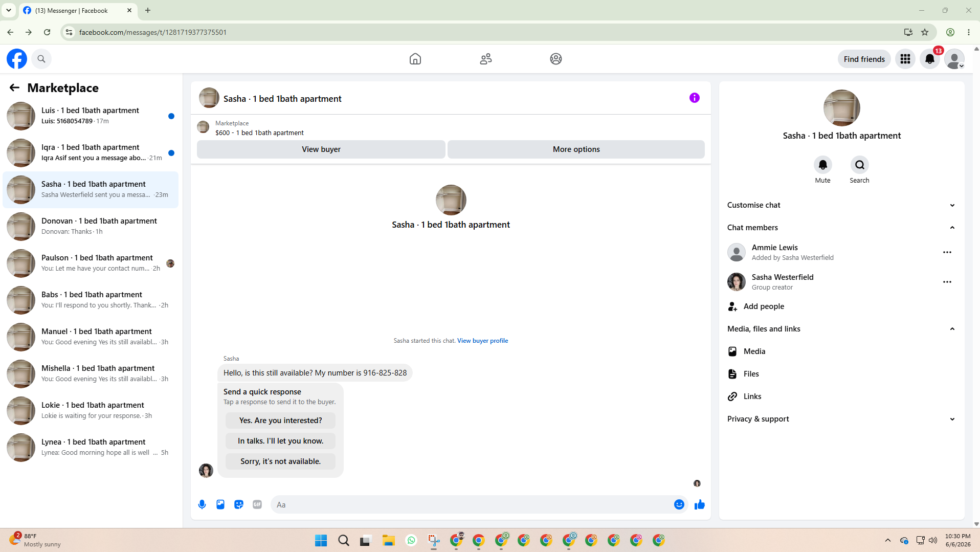Open the browser tab search dropdown

[x=9, y=10]
